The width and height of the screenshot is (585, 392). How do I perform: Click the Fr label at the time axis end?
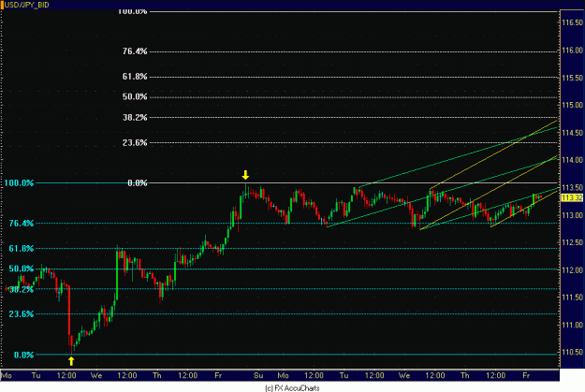click(x=526, y=375)
